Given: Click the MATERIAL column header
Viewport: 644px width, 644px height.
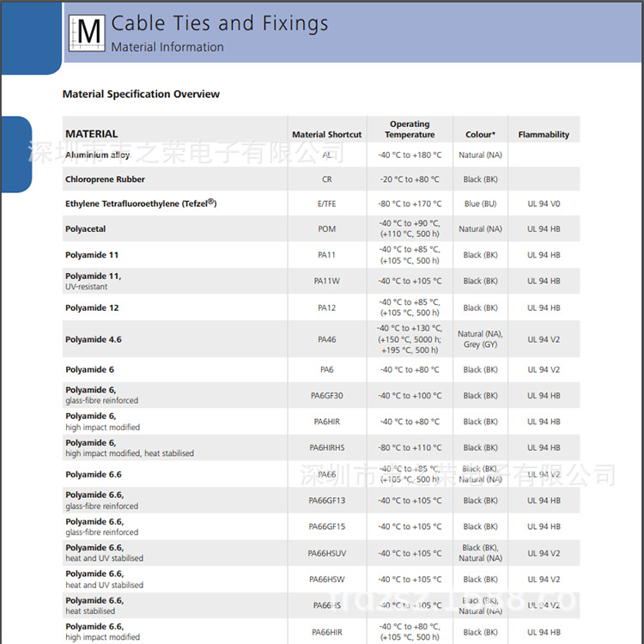Looking at the screenshot, I should click(x=92, y=134).
